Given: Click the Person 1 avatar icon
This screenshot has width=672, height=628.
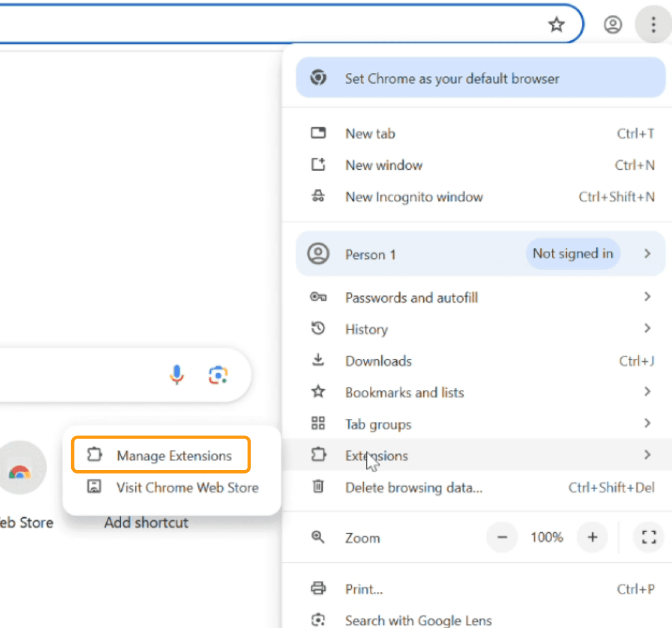Looking at the screenshot, I should pos(318,254).
